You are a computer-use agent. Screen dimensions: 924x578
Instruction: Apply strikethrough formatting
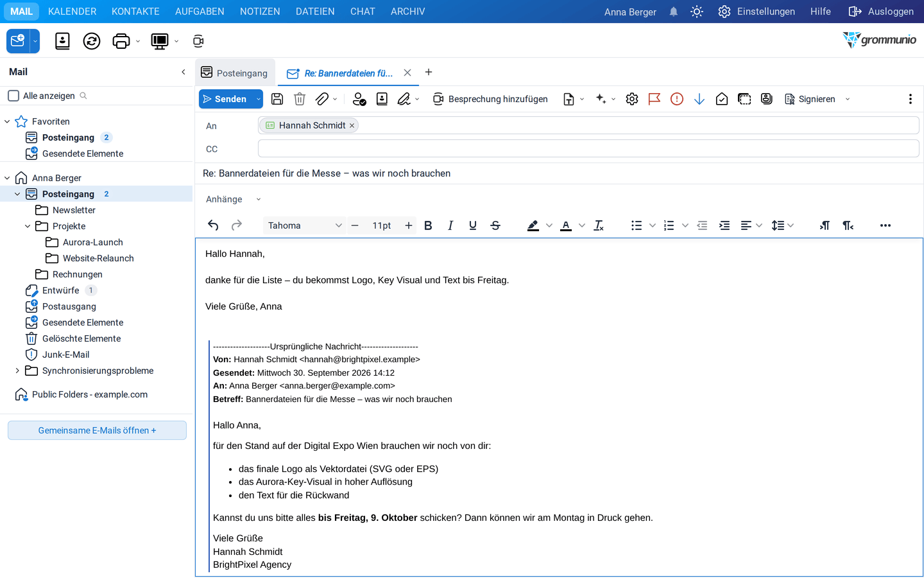[x=495, y=225]
